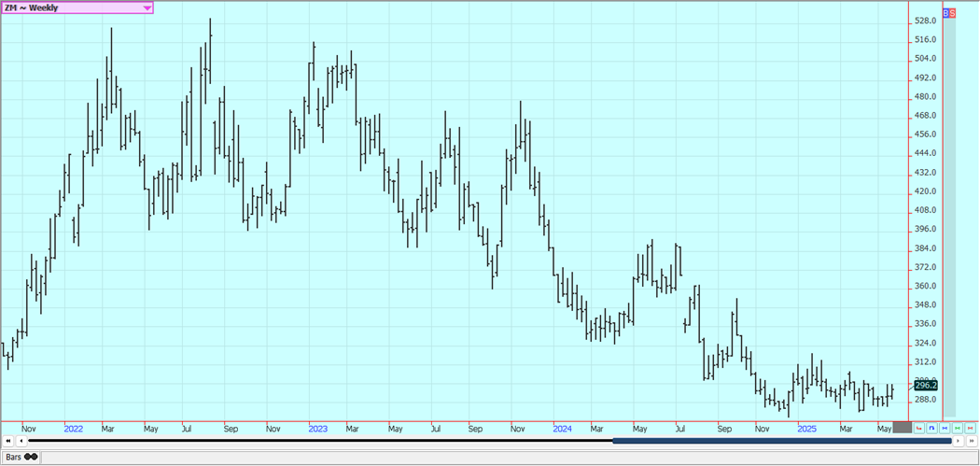This screenshot has width=980, height=466.
Task: Click the blue arch-shaped icon
Action: point(931,428)
